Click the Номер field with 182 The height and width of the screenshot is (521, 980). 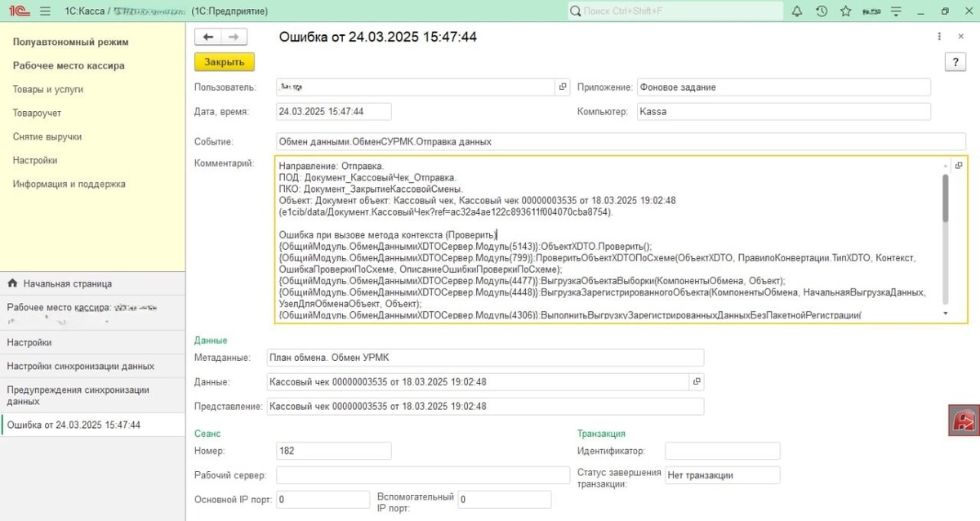click(x=333, y=451)
